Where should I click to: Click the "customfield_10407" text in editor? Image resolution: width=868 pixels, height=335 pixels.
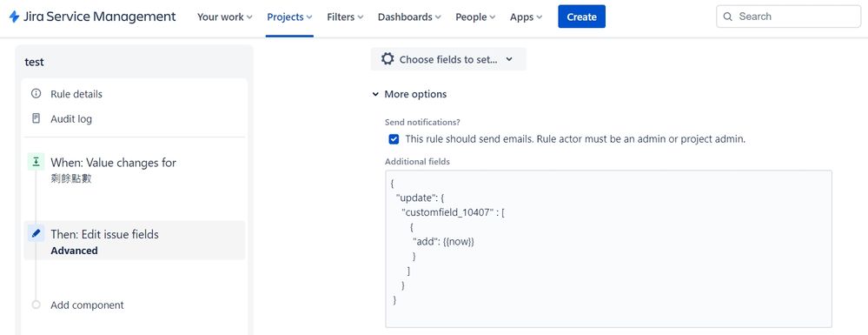coord(447,211)
